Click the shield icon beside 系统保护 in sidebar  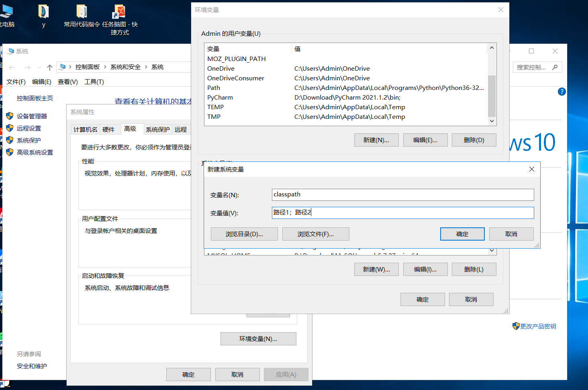[x=10, y=140]
